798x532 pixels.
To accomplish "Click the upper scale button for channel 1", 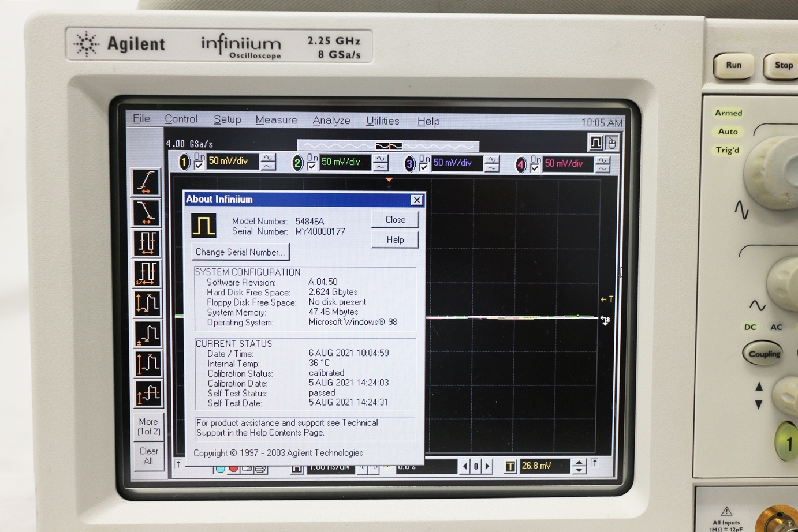I will [x=268, y=158].
